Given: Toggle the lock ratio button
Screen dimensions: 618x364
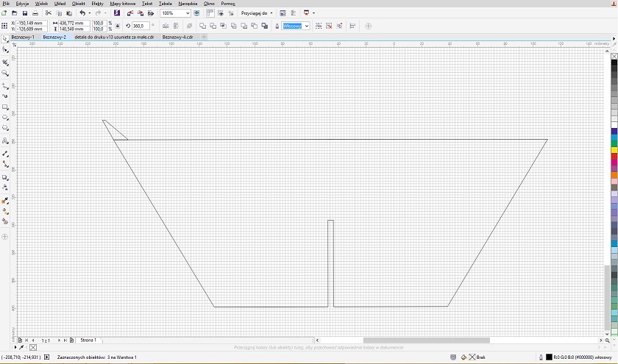Looking at the screenshot, I should click(118, 26).
